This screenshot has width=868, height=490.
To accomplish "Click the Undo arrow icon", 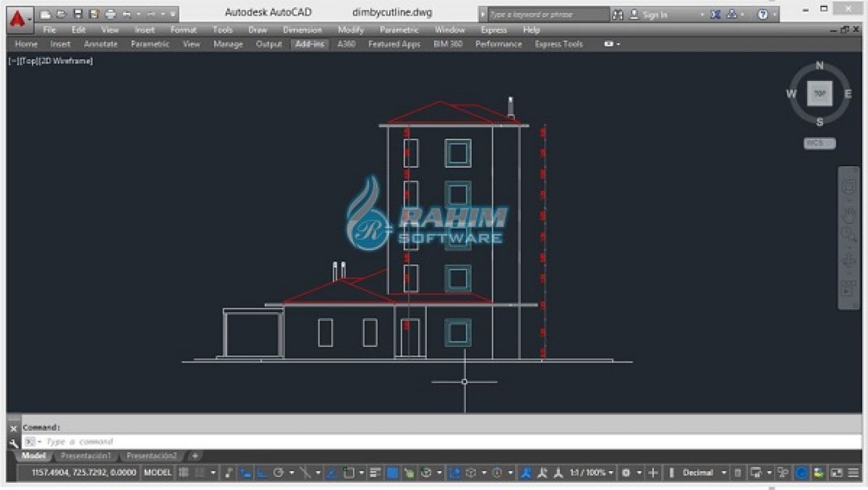I will click(127, 14).
